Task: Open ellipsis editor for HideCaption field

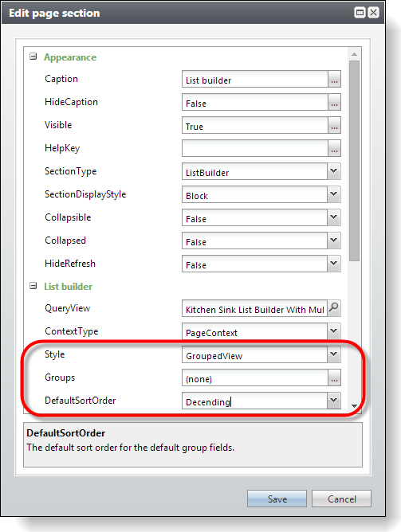Action: [334, 102]
